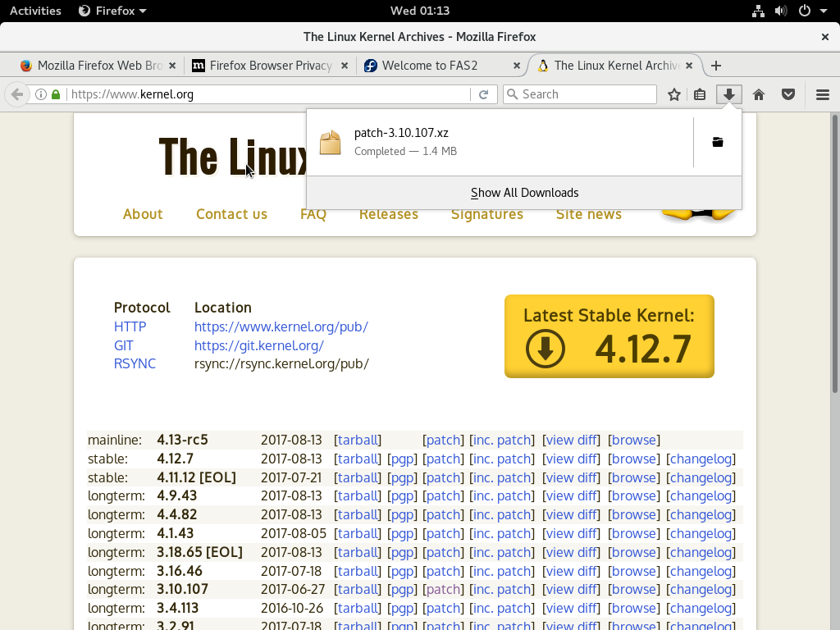
Task: Open site information info icon
Action: point(41,95)
